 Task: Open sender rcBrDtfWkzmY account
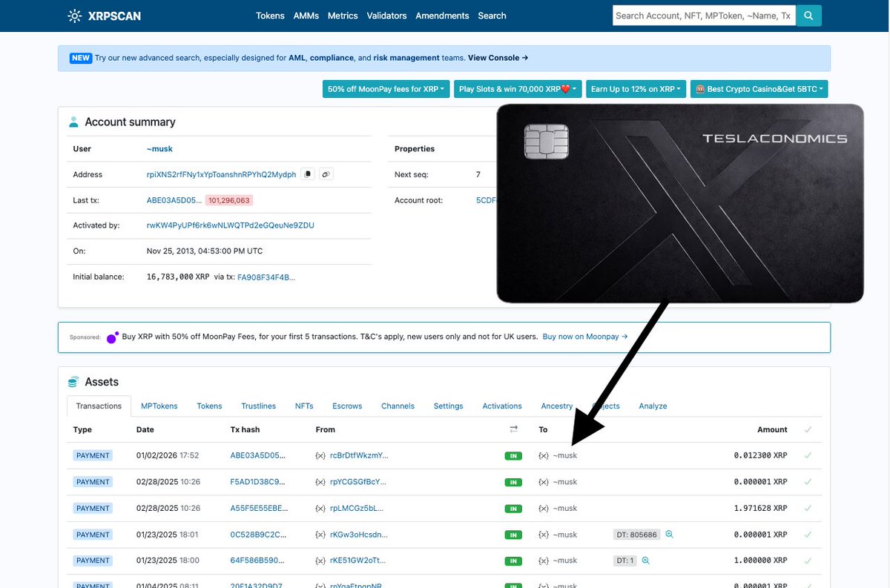(359, 455)
